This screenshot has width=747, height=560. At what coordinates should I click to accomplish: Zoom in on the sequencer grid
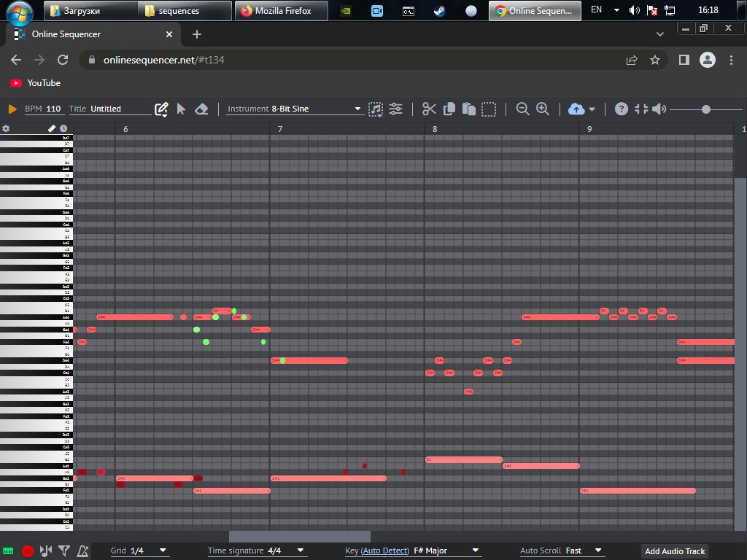click(x=543, y=109)
